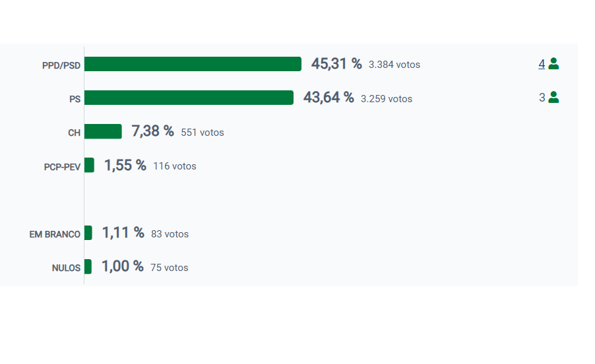595x364 pixels.
Task: Click the NULOS label
Action: pos(66,268)
